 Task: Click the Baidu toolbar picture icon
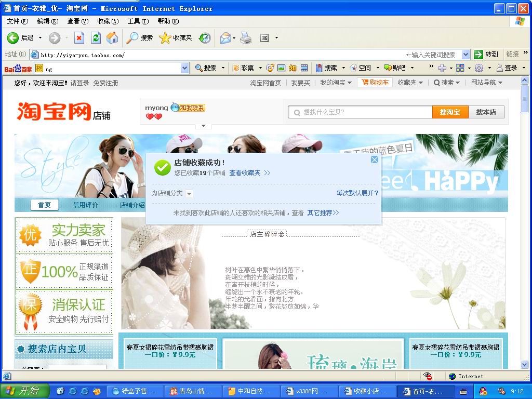pyautogui.click(x=281, y=68)
